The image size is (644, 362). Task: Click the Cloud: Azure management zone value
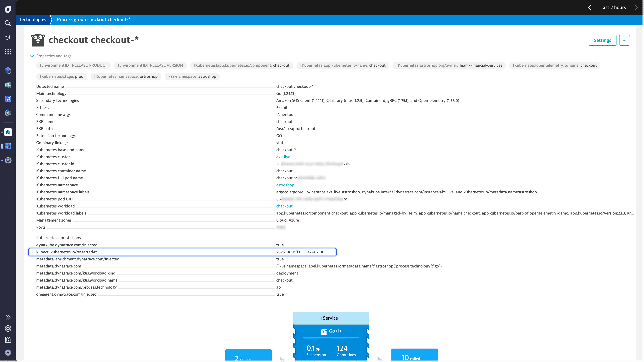click(287, 220)
